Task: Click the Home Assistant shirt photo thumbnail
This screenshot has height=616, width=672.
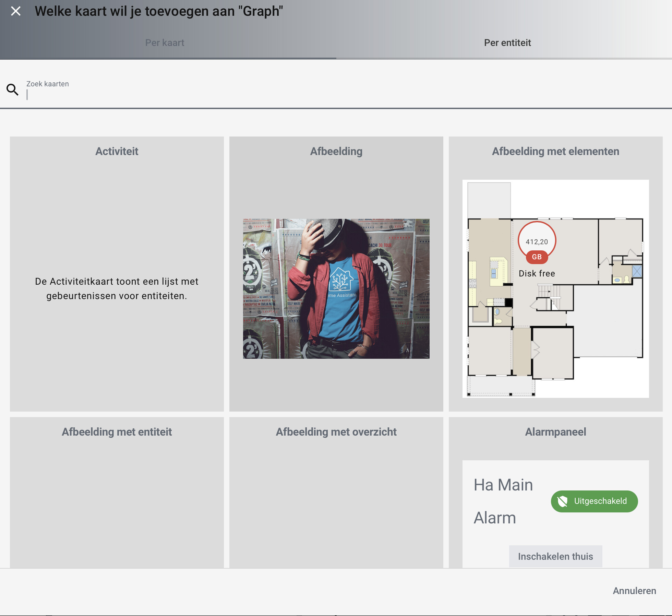Action: coord(336,289)
